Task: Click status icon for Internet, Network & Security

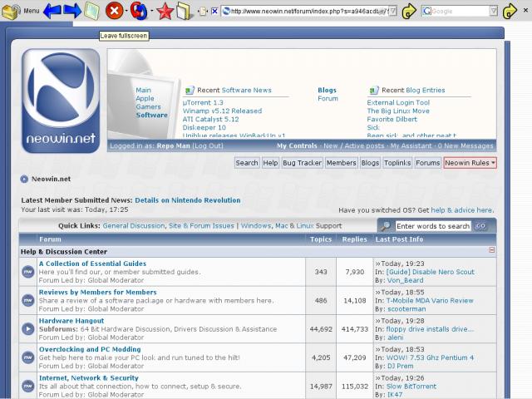Action: coord(28,386)
